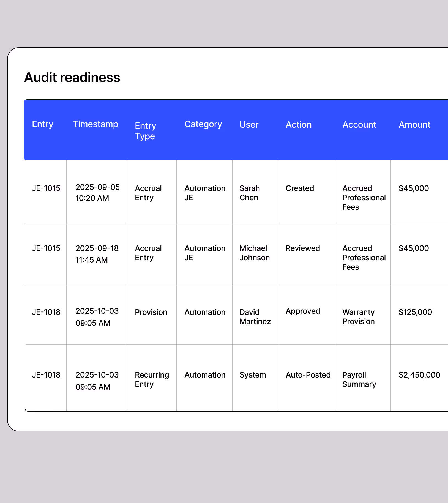Click the 2025-10-03 timestamp in Provision row
This screenshot has height=503, width=448.
97,317
